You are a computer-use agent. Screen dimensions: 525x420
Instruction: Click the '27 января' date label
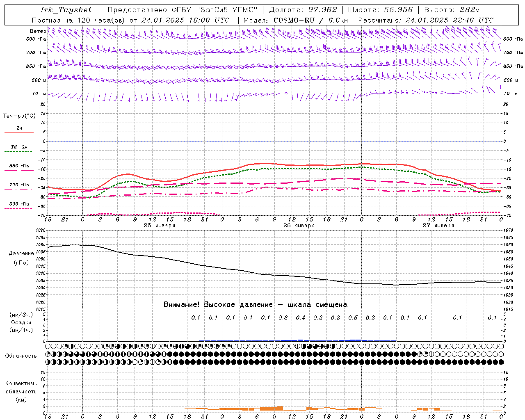438,226
